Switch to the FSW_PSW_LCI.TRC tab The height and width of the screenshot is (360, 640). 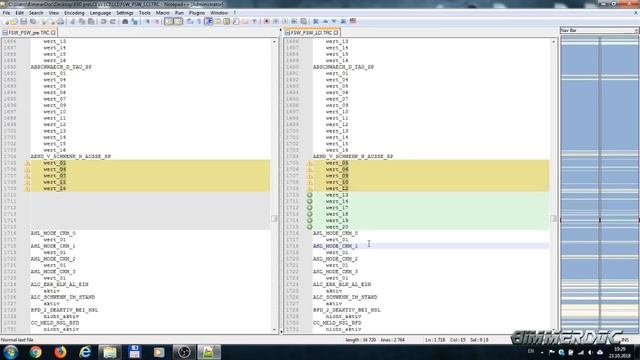pyautogui.click(x=311, y=33)
